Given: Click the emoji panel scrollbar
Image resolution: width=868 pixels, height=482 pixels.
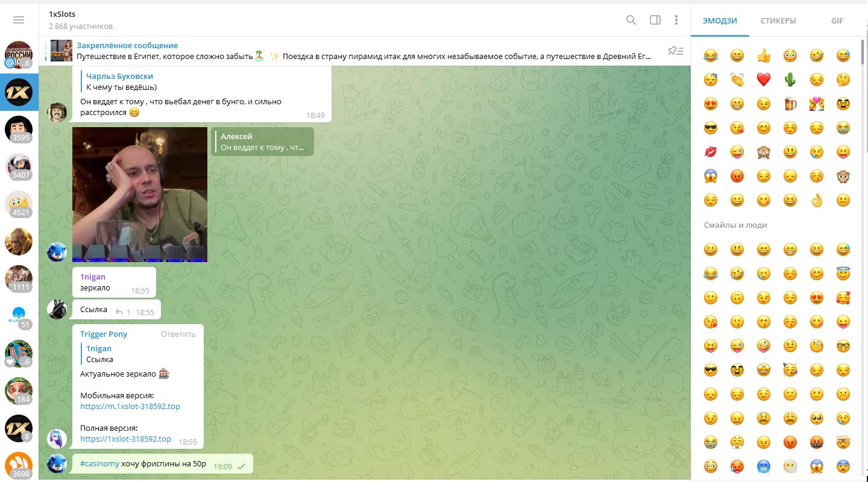Looking at the screenshot, I should pos(863,53).
